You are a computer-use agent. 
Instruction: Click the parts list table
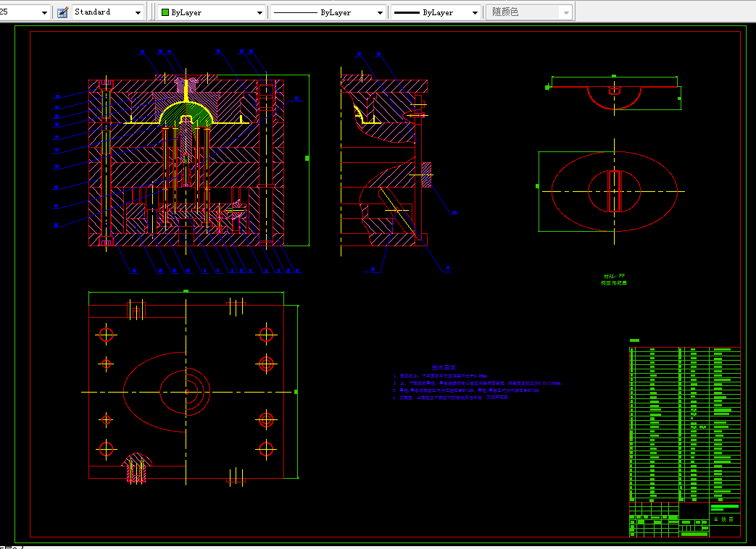[x=685, y=424]
